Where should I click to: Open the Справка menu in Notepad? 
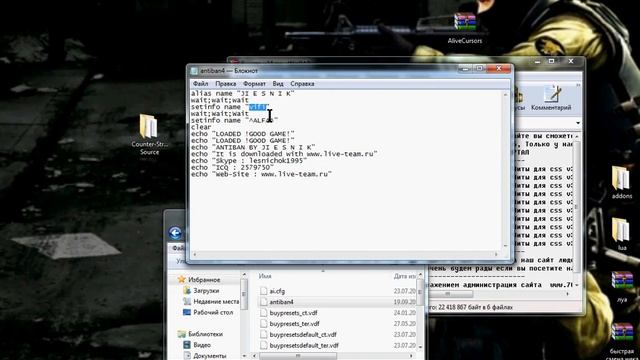(302, 84)
